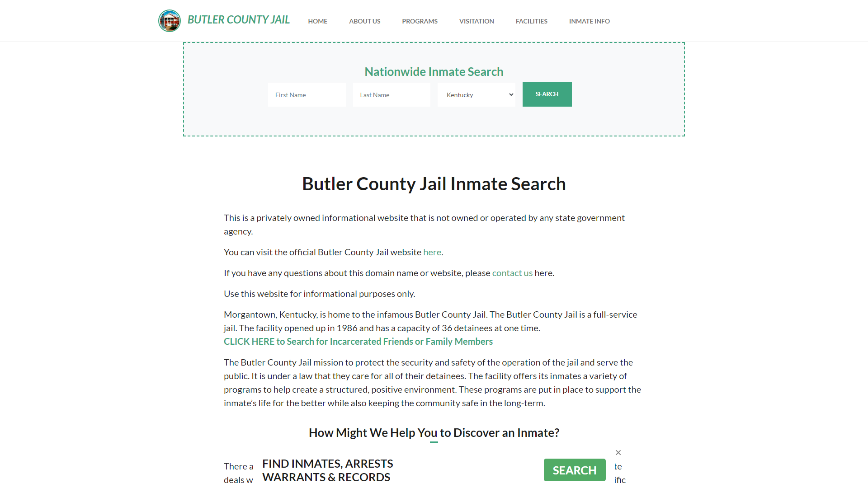This screenshot has height=488, width=868.
Task: Click the Nationwide Inmate Search button
Action: pyautogui.click(x=546, y=94)
